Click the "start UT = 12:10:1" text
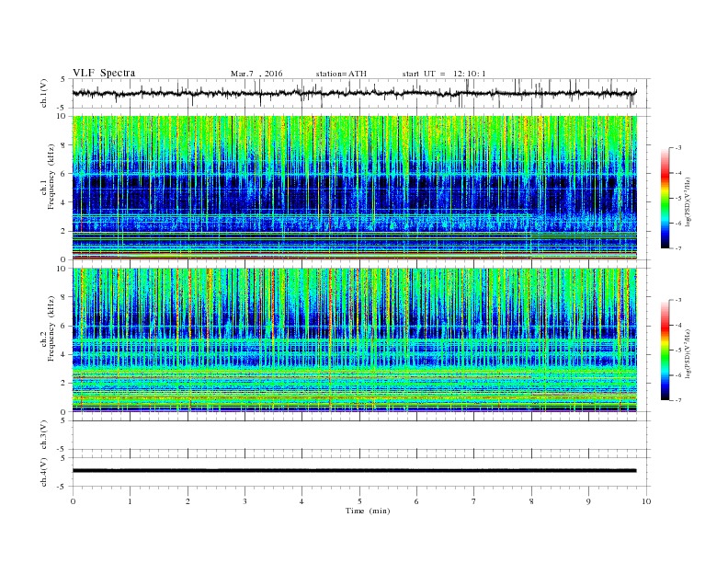The width and height of the screenshot is (728, 563). (444, 74)
